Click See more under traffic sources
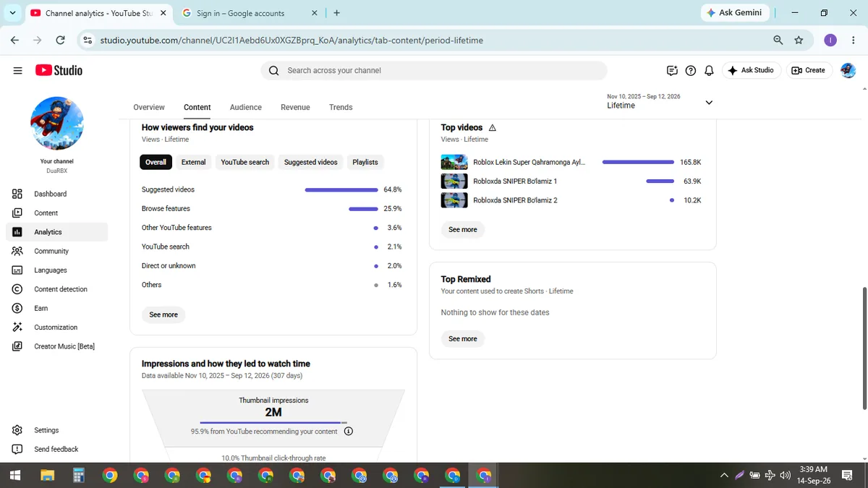 pyautogui.click(x=163, y=314)
